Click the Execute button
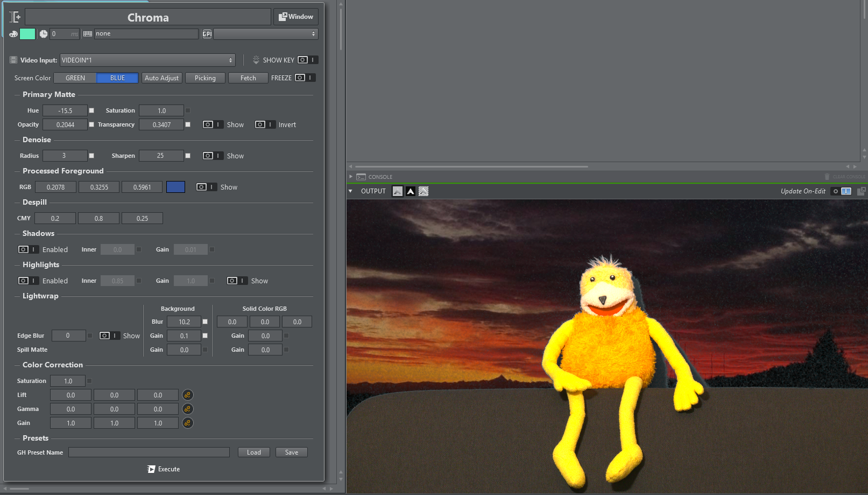This screenshot has height=495, width=868. 164,469
